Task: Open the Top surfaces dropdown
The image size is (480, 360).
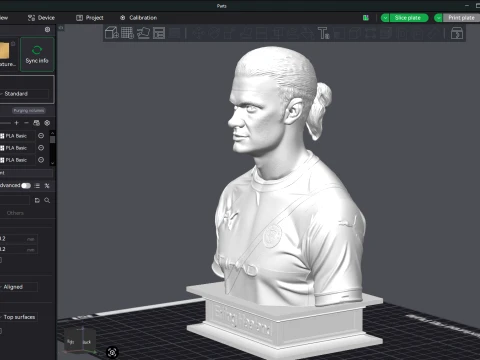Action: pyautogui.click(x=19, y=317)
